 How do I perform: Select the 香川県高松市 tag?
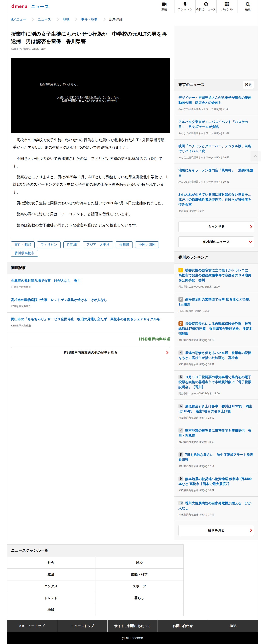pos(24,253)
